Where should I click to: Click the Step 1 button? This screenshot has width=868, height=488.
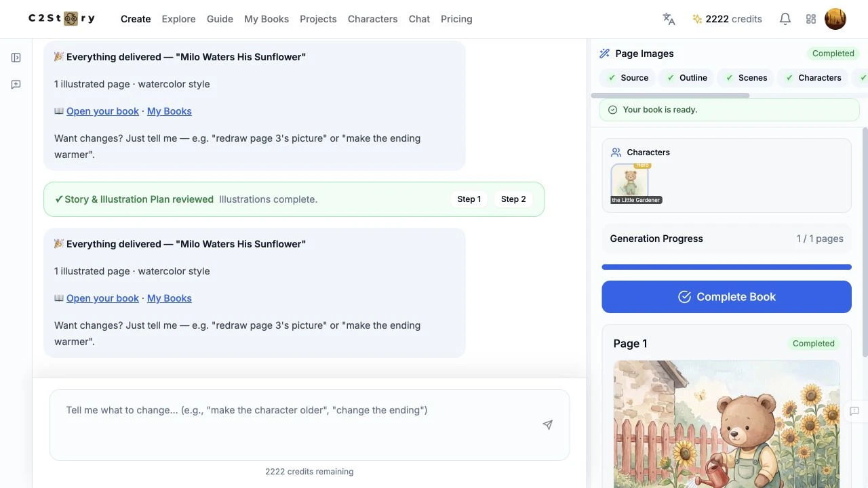tap(469, 199)
